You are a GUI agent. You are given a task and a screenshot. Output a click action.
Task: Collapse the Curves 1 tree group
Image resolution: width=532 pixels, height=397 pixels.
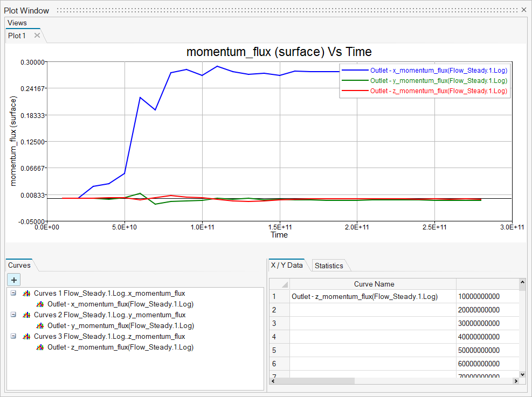(x=13, y=294)
